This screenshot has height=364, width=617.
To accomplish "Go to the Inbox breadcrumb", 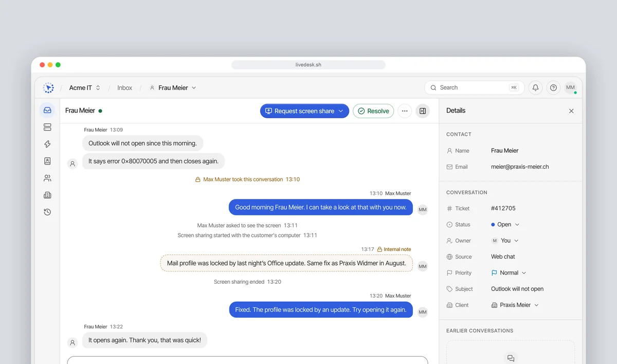I will tap(124, 88).
